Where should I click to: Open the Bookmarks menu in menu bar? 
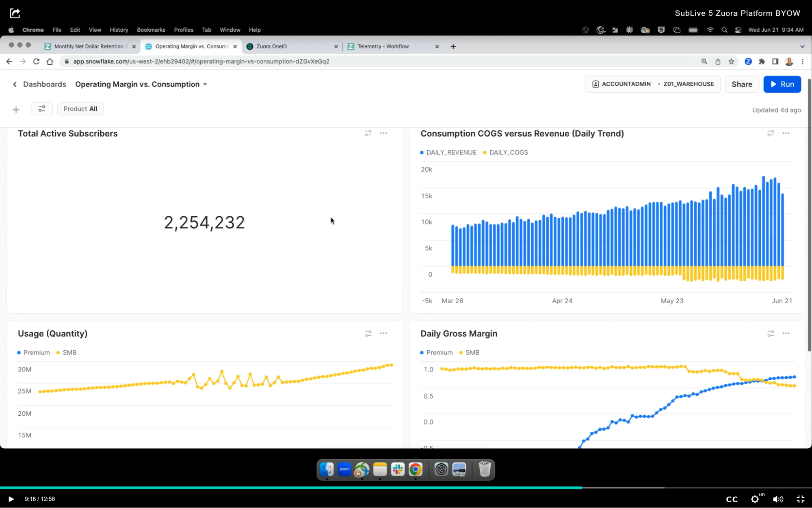point(151,30)
